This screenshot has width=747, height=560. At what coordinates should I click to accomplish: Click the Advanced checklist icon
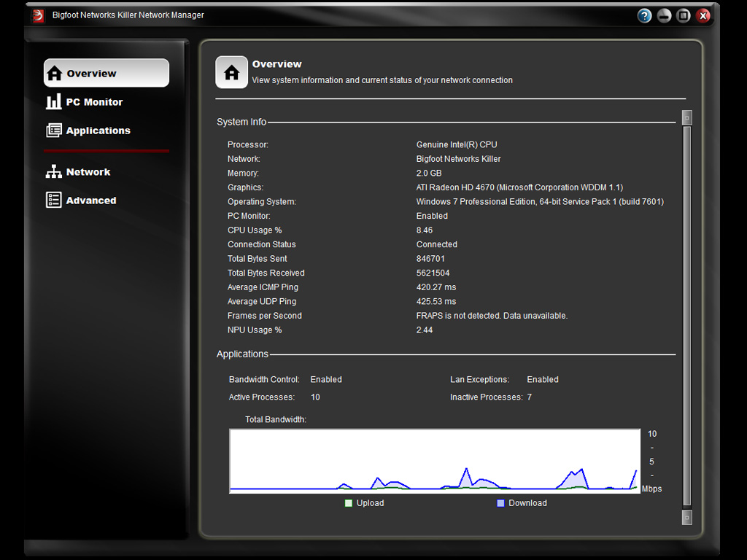(x=53, y=200)
